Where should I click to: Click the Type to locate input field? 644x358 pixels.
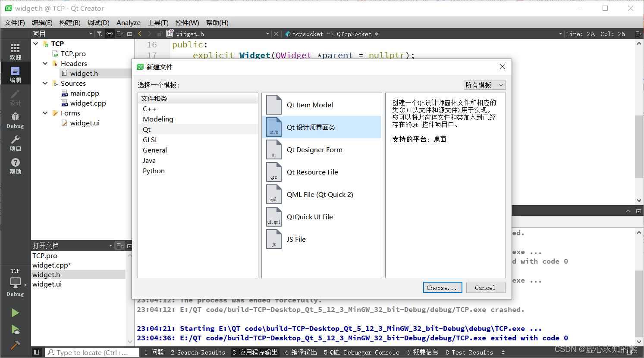tap(92, 352)
